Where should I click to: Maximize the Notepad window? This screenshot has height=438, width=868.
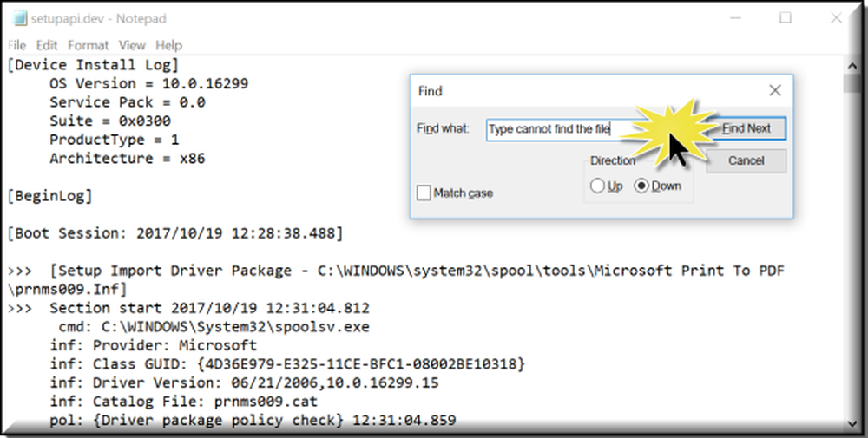(786, 17)
